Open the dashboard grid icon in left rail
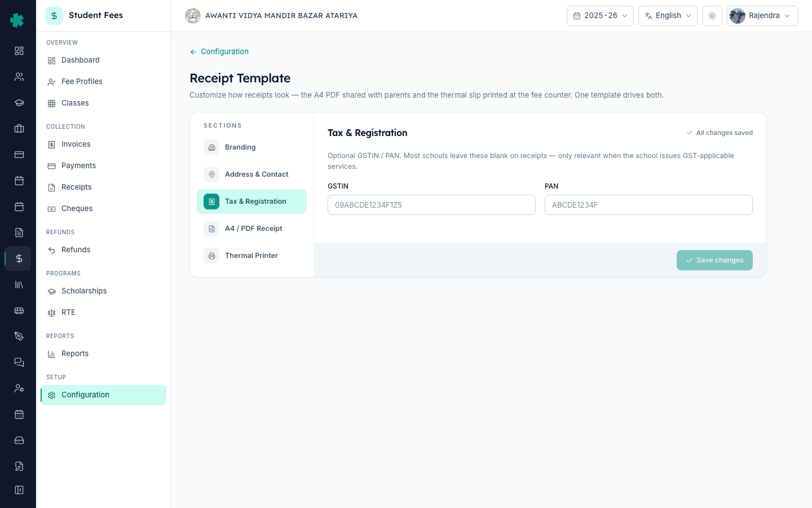 pyautogui.click(x=19, y=51)
